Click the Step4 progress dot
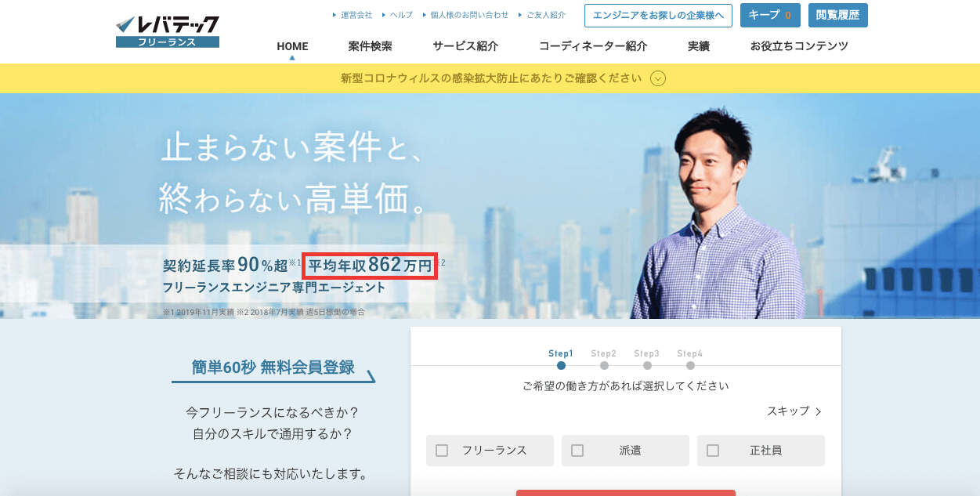Image resolution: width=980 pixels, height=496 pixels. (x=690, y=365)
